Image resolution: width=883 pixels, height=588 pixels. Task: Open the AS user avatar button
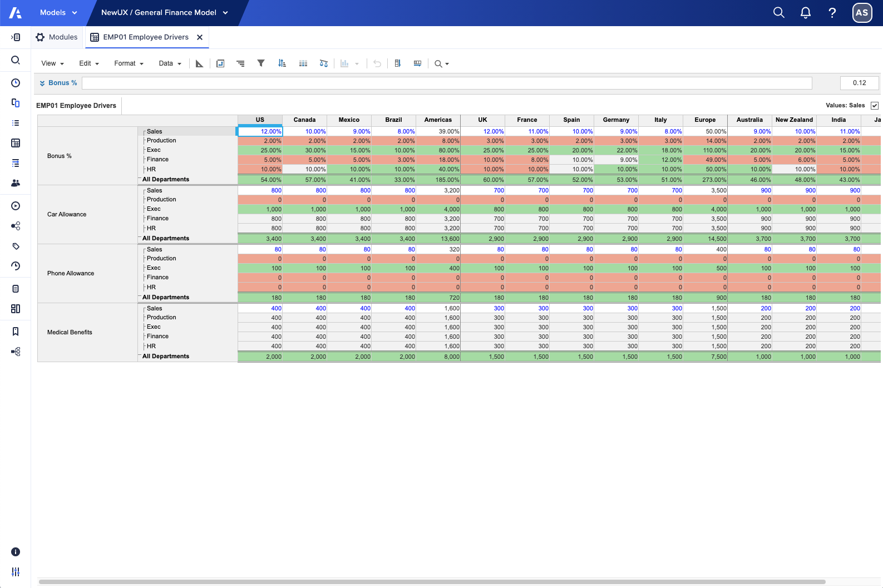click(x=862, y=13)
